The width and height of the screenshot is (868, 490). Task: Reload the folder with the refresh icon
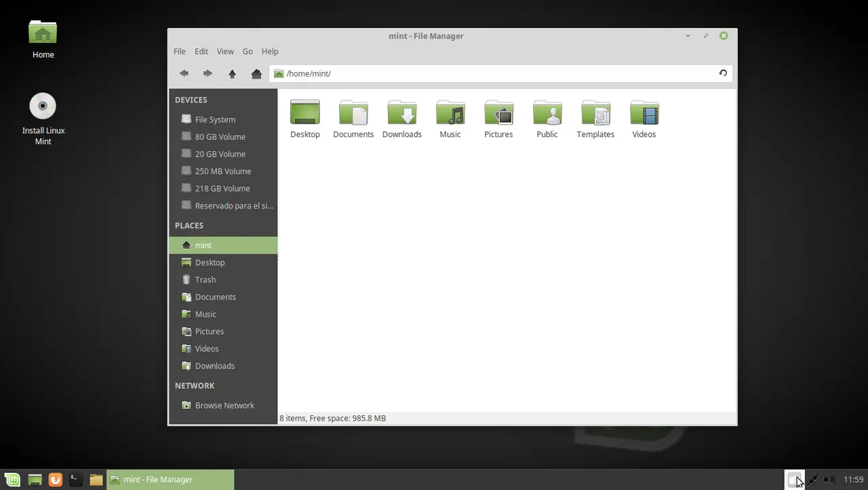(723, 73)
